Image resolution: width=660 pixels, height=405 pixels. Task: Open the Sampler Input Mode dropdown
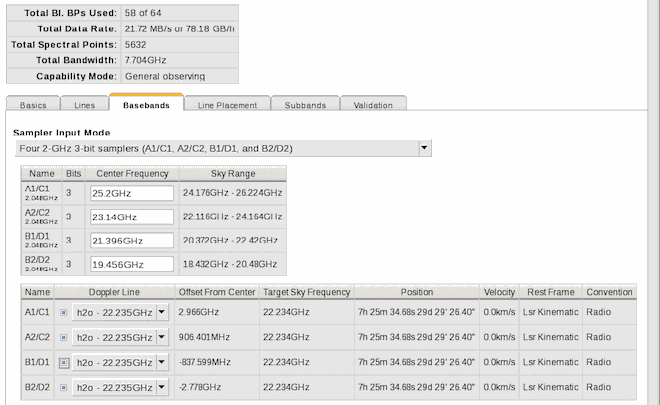click(424, 148)
